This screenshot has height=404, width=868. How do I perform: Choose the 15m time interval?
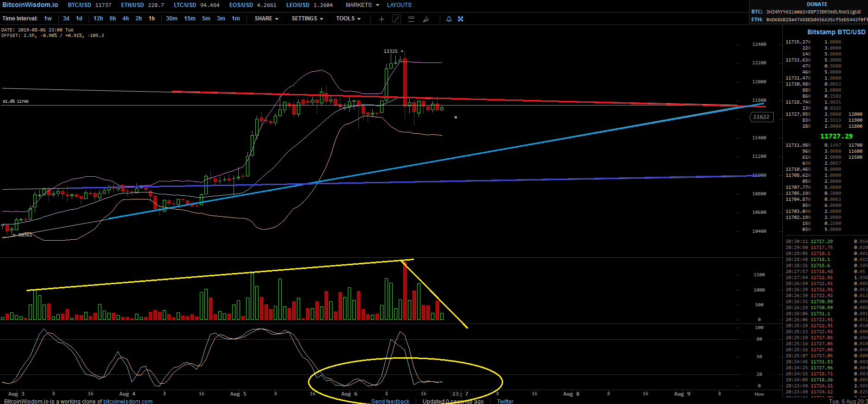(190, 19)
